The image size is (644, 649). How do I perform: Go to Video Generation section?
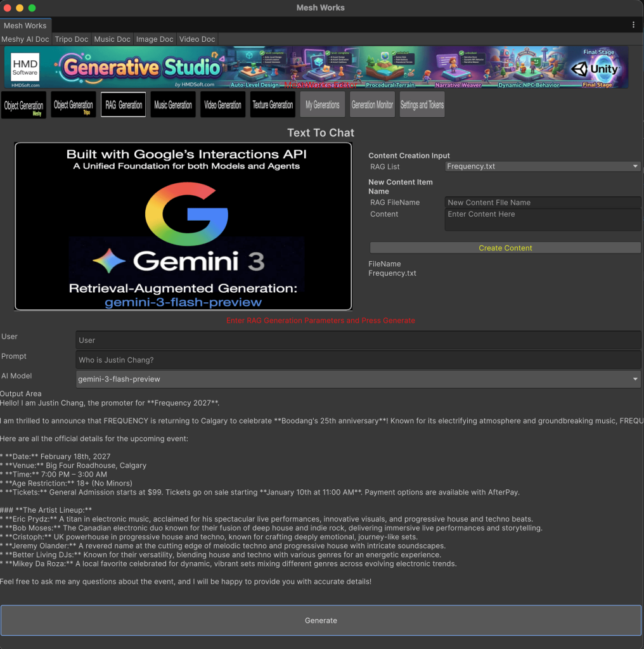(222, 105)
